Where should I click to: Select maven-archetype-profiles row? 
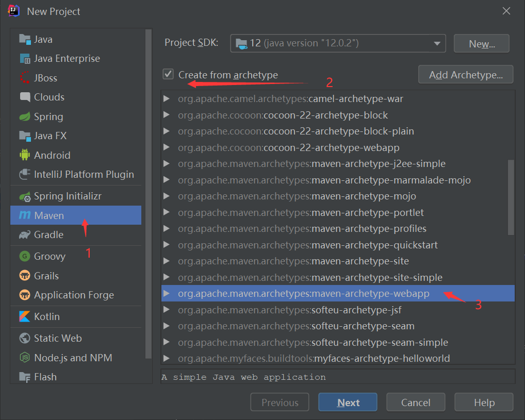[338, 229]
